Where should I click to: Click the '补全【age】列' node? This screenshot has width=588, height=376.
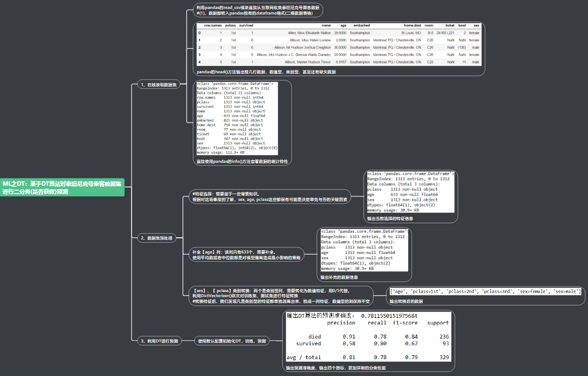tap(246, 255)
